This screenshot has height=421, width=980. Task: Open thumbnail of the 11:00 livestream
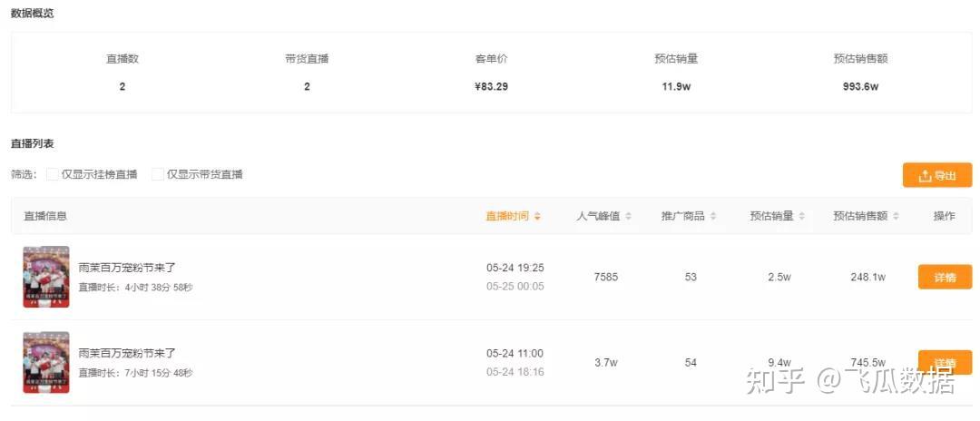[x=46, y=362]
